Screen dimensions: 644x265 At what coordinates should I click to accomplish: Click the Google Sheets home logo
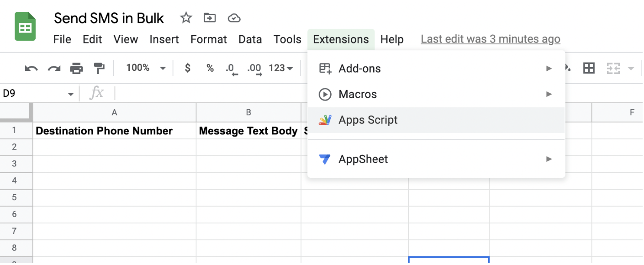(25, 26)
